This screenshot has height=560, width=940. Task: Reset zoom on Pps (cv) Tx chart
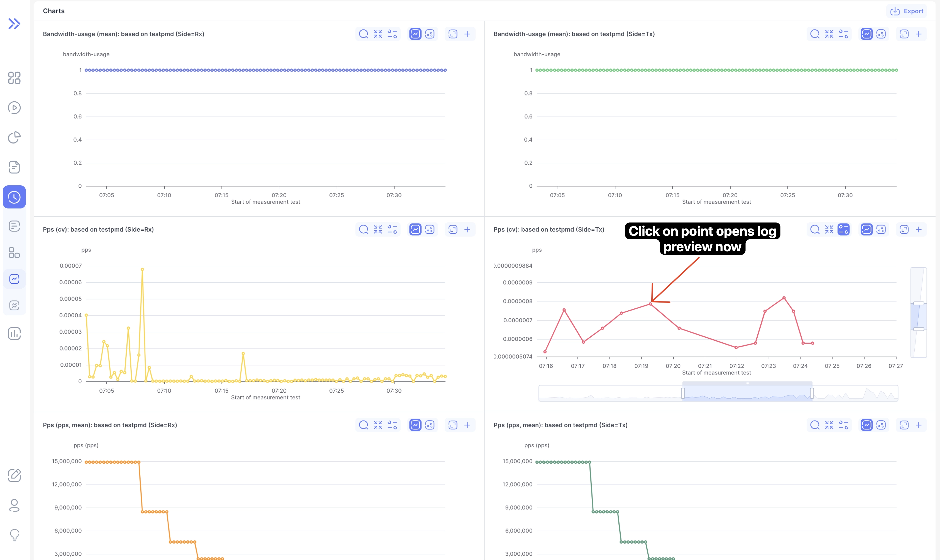(829, 229)
